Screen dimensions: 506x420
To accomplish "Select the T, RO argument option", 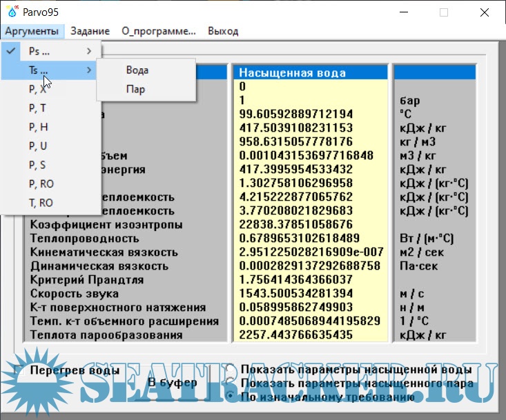I will point(40,203).
